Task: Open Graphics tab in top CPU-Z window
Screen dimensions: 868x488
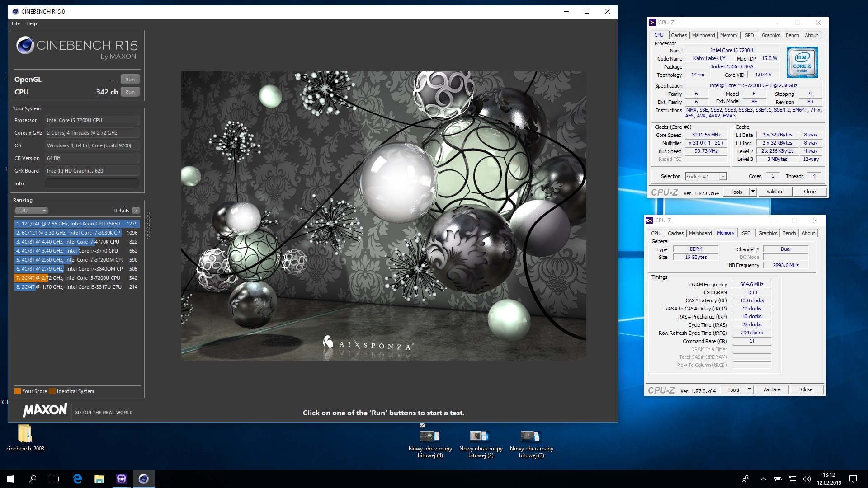Action: tap(771, 35)
